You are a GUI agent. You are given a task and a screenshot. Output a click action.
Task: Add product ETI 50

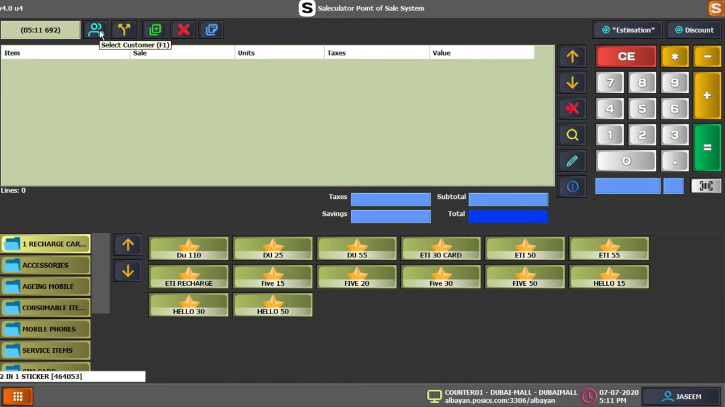pos(525,249)
